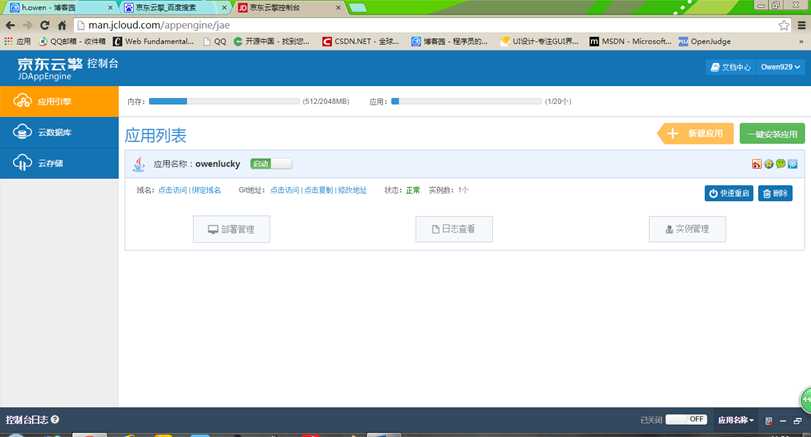Click the blue share icon in owenlucky row
Image resolution: width=811 pixels, height=437 pixels.
(792, 164)
